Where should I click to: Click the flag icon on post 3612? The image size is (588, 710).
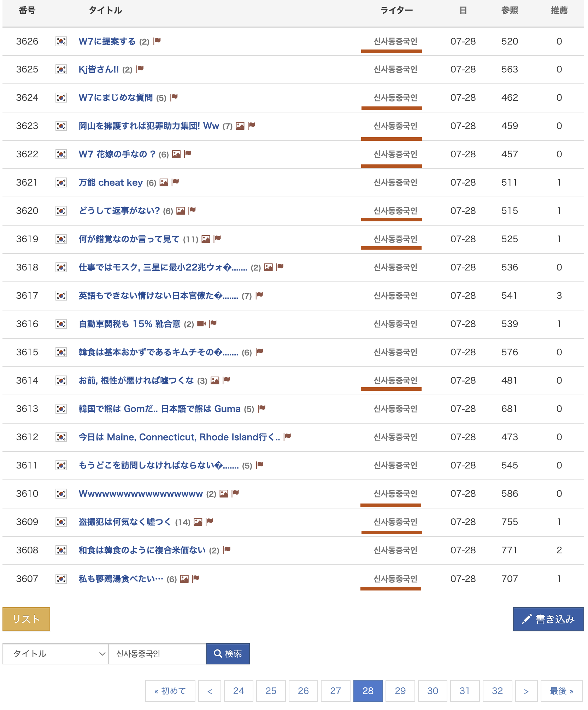click(x=287, y=437)
